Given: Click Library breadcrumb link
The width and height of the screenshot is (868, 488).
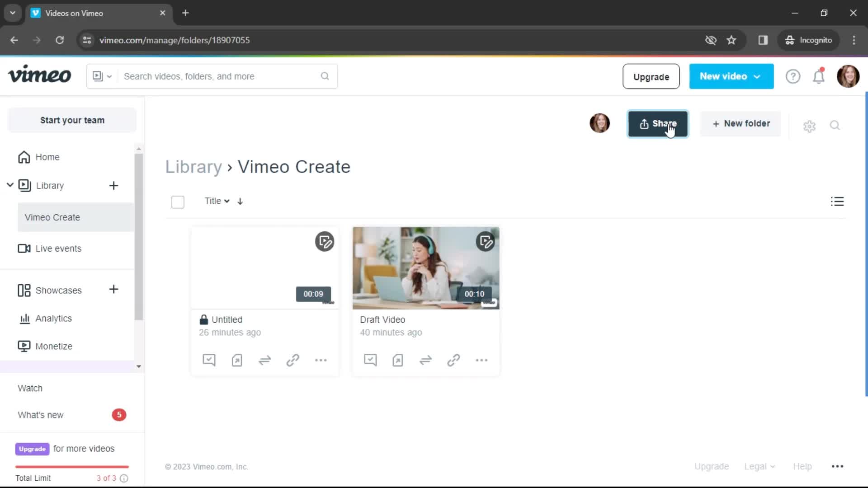Looking at the screenshot, I should (193, 167).
